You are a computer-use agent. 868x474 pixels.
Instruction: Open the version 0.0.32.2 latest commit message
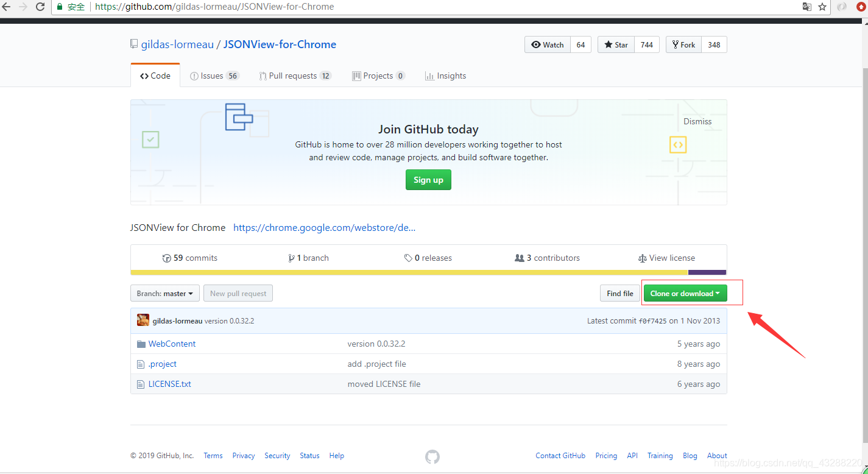(x=229, y=320)
